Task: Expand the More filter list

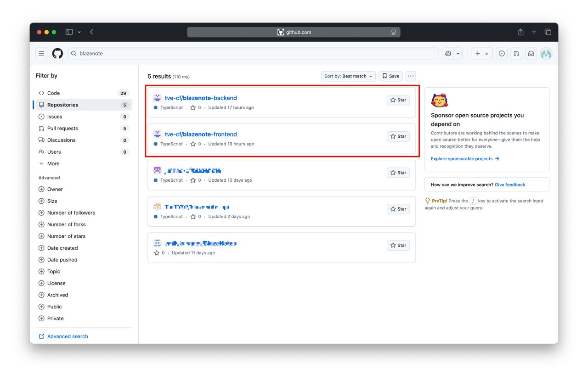Action: (x=53, y=163)
